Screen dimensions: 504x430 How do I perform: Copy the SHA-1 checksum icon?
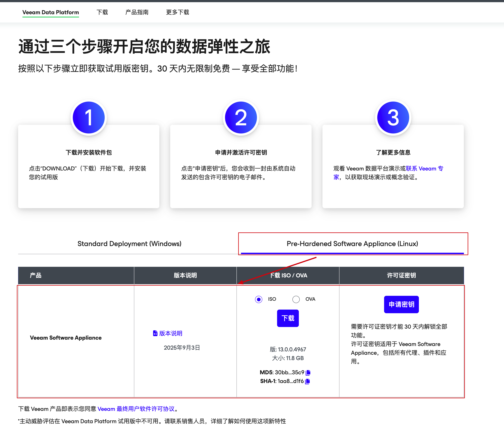[x=307, y=381]
